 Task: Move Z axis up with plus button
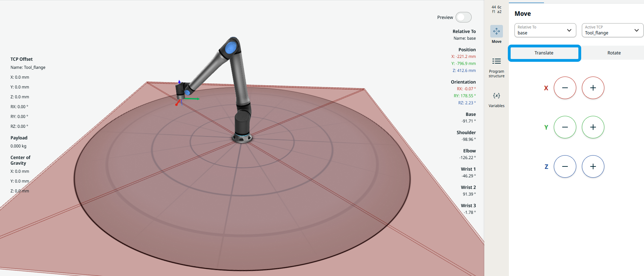tap(593, 166)
